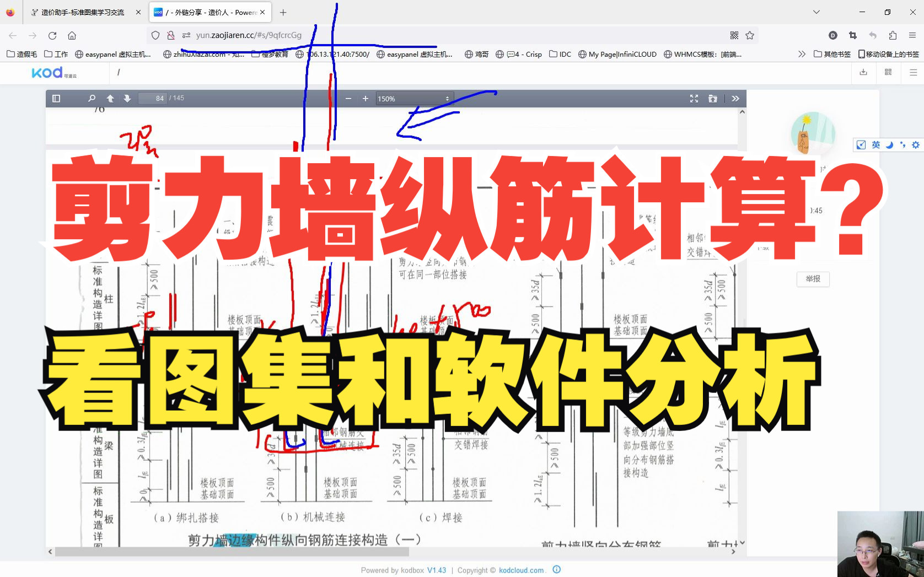Reload the current page
Screen dimensions: 924x577
pos(52,35)
